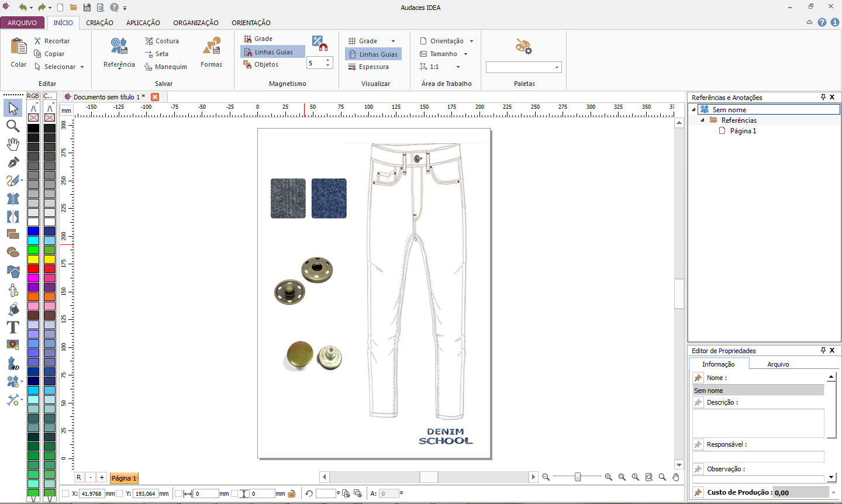The width and height of the screenshot is (842, 504).
Task: Activate the Text tool
Action: [13, 327]
